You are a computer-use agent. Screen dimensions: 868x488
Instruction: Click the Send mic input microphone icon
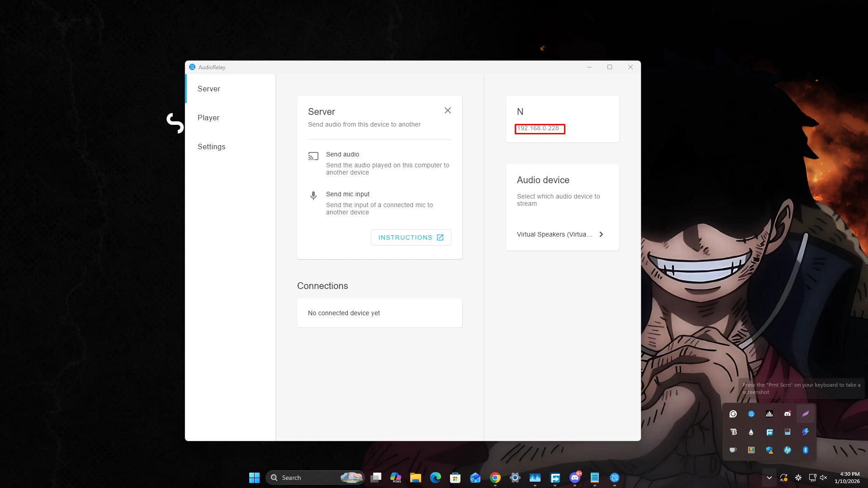tap(313, 195)
